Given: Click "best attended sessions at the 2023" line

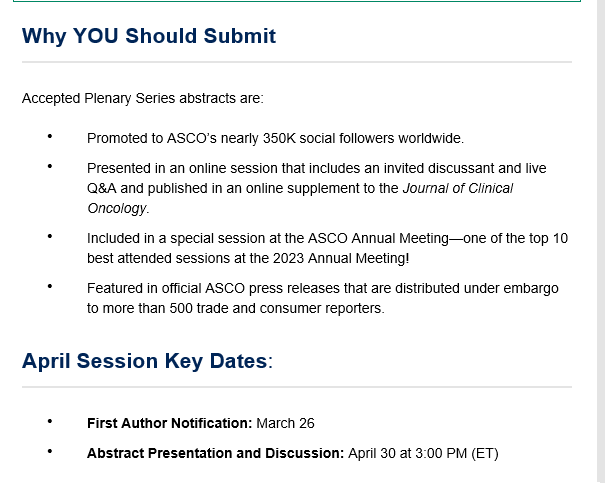Looking at the screenshot, I should (x=248, y=258).
